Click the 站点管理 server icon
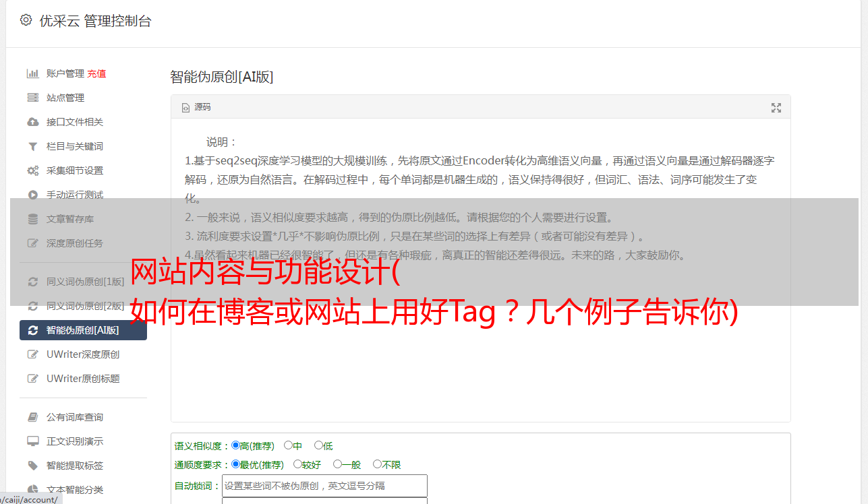Image resolution: width=868 pixels, height=504 pixels. (32, 98)
